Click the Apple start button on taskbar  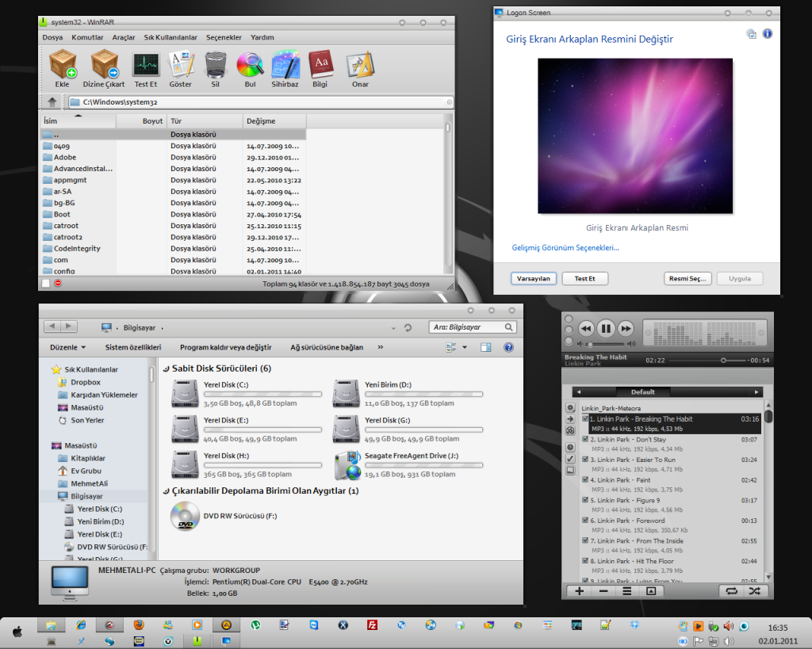point(17,632)
